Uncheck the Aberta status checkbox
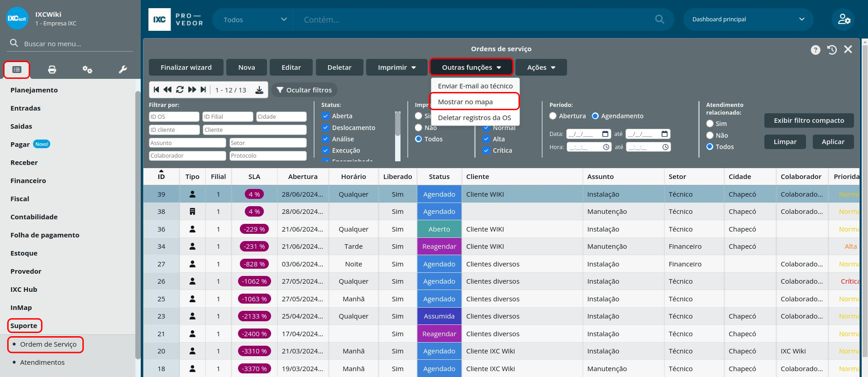This screenshot has height=377, width=868. 325,116
